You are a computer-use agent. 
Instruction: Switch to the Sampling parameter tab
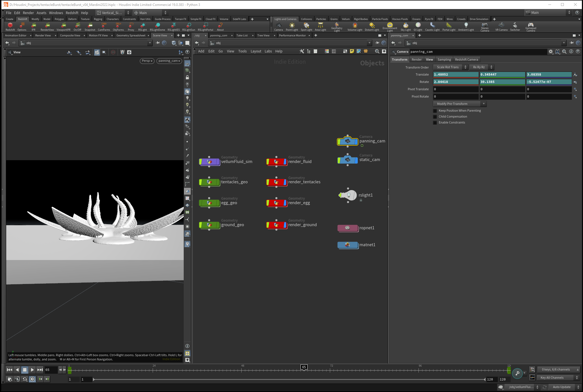pos(444,60)
